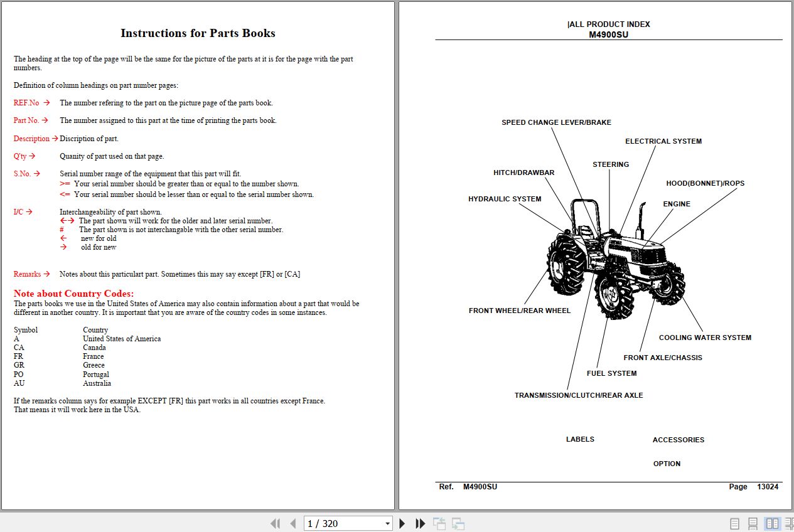This screenshot has width=794, height=532.
Task: Open the ACCESSORIES index entry
Action: pyautogui.click(x=679, y=440)
